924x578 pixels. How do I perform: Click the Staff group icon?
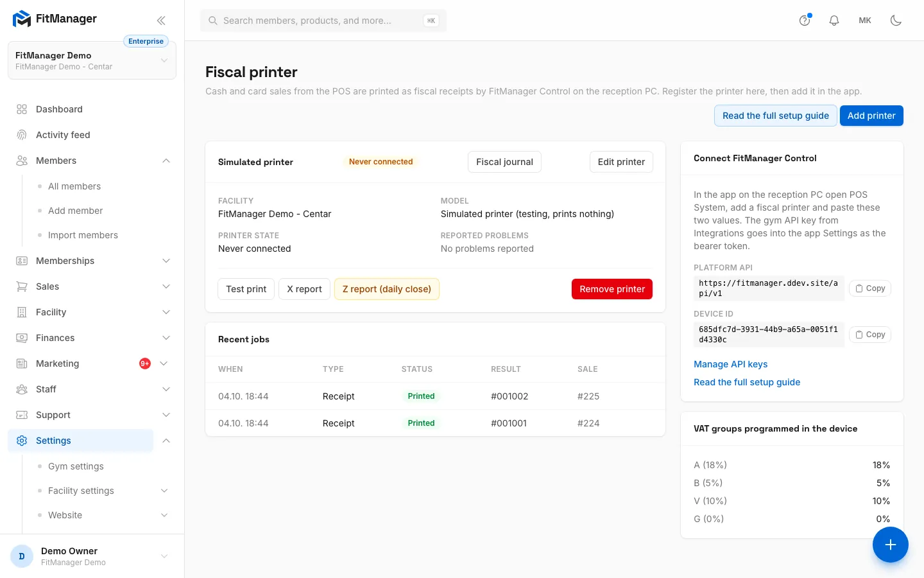click(22, 389)
